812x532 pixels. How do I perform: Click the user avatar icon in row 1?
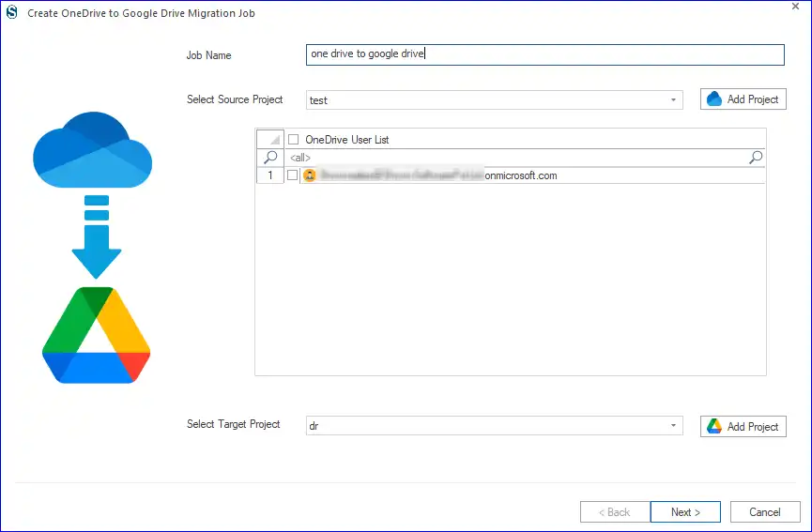[x=310, y=175]
